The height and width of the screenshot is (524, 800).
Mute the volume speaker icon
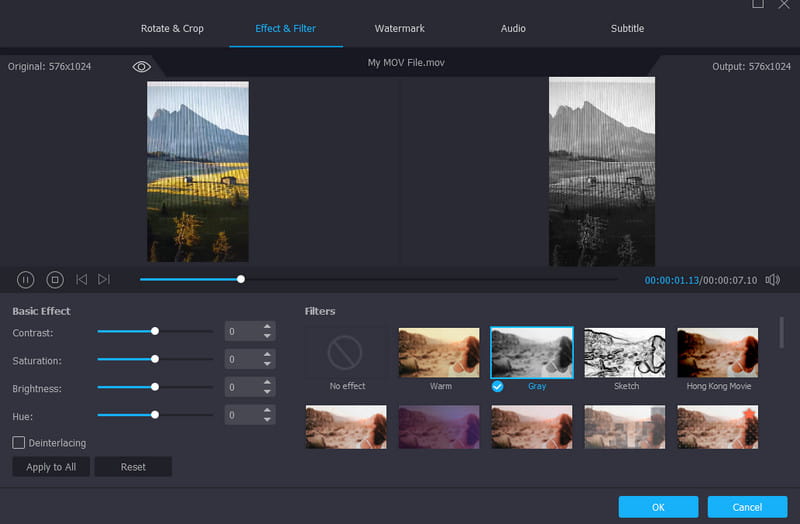click(x=772, y=280)
